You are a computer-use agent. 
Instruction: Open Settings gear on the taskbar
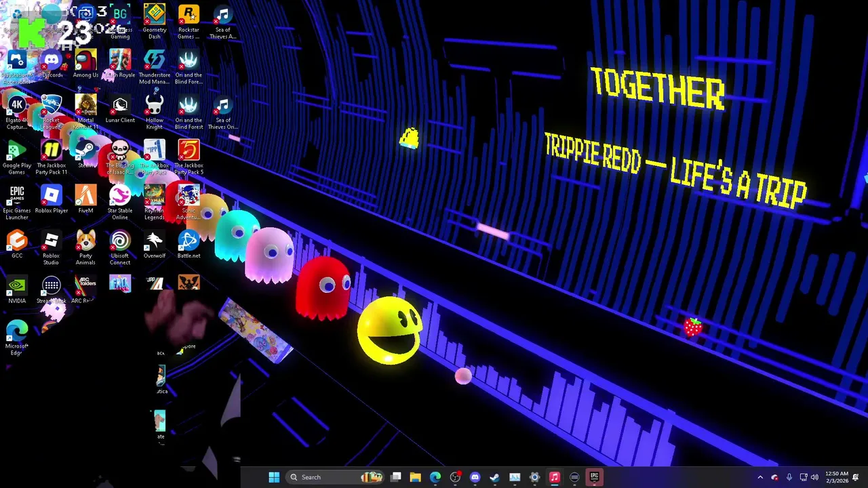tap(534, 477)
